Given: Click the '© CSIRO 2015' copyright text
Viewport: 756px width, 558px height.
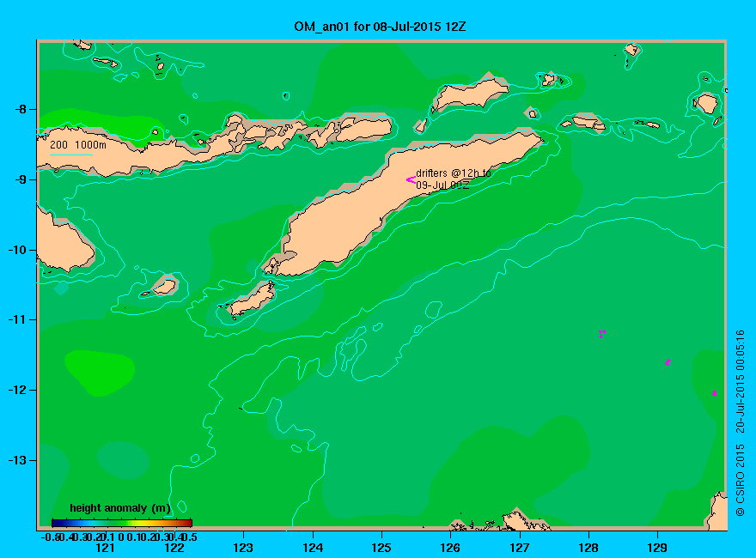Looking at the screenshot, I should click(740, 481).
